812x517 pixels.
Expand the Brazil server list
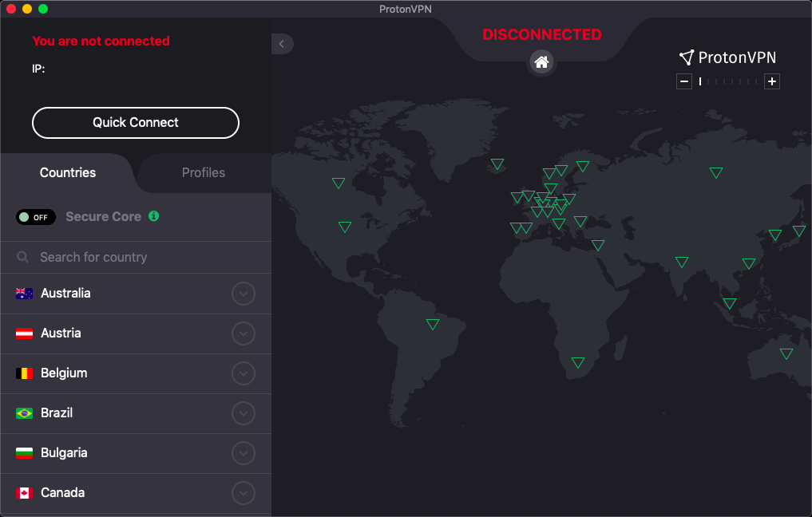pyautogui.click(x=244, y=413)
